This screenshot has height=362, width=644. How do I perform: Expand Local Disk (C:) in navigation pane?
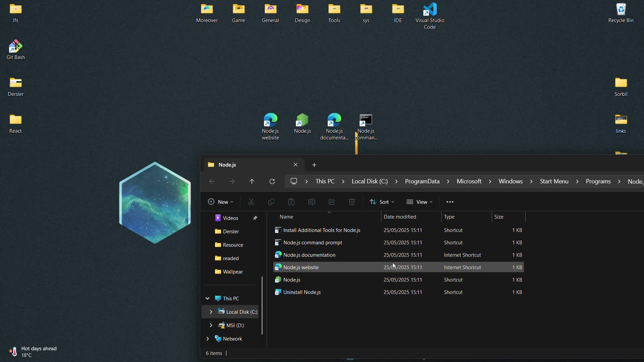[211, 312]
